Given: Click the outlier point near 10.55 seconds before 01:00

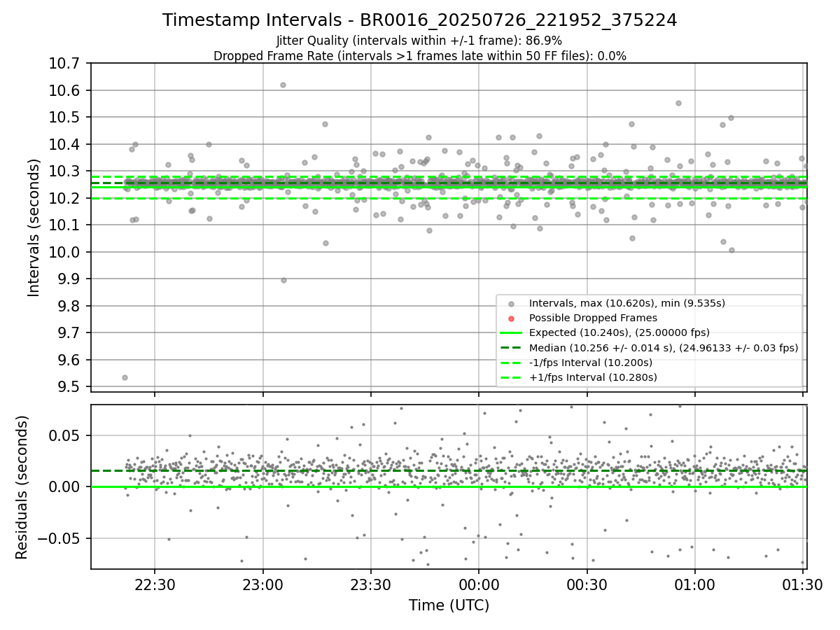Looking at the screenshot, I should point(678,103).
